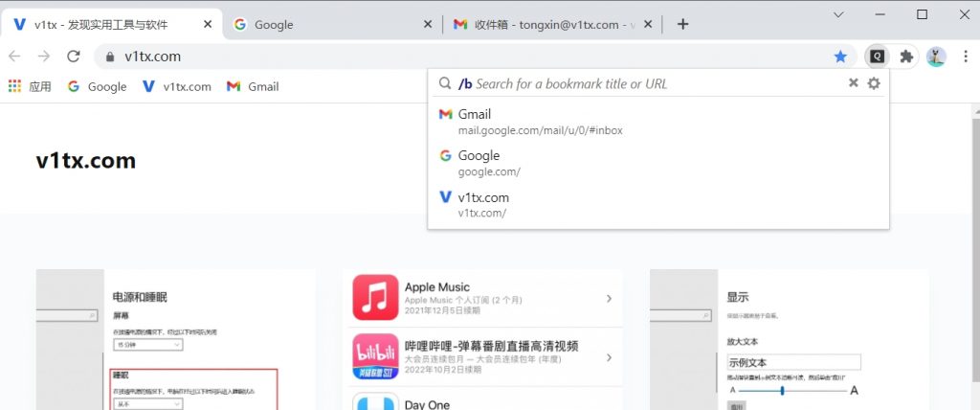Open the 15-minute screen dropdown in thumbnail
Screen dimensions: 980x410
tap(148, 345)
